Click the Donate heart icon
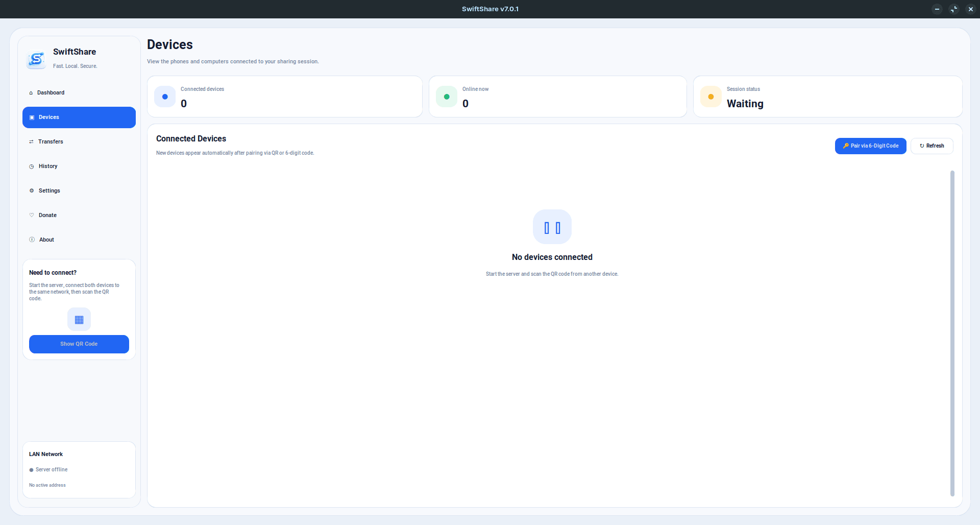Image resolution: width=980 pixels, height=525 pixels. [x=32, y=216]
